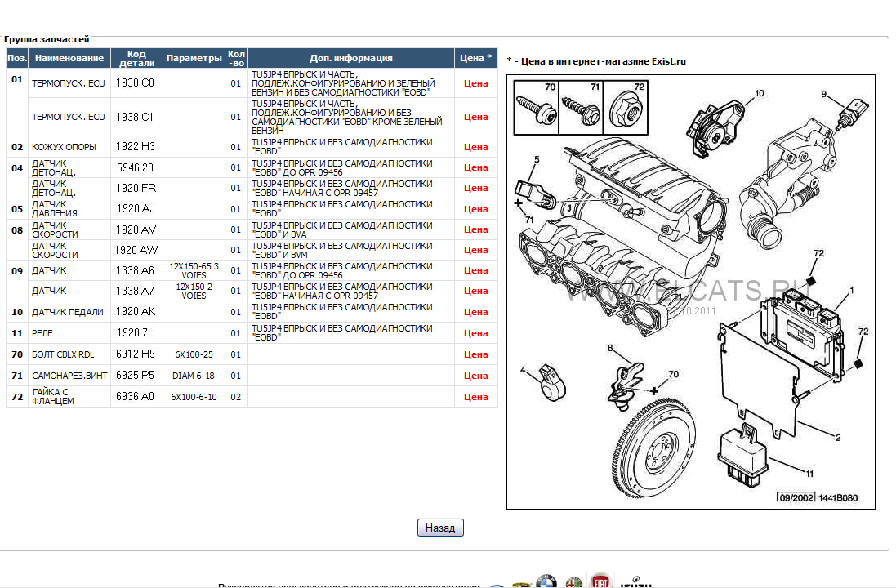Click the РЕЛЕ name cell
The image size is (896, 588).
click(69, 333)
